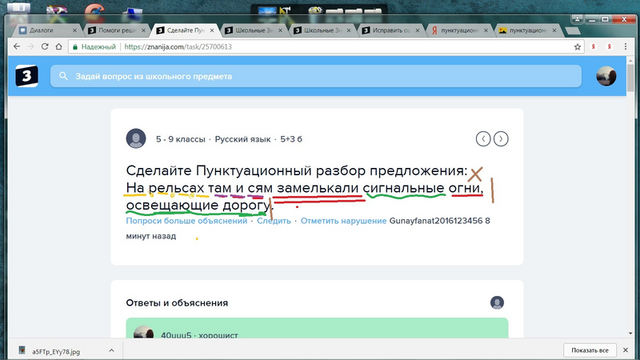Focus the search field Задай вопрос
This screenshot has width=640, height=360.
[316, 76]
